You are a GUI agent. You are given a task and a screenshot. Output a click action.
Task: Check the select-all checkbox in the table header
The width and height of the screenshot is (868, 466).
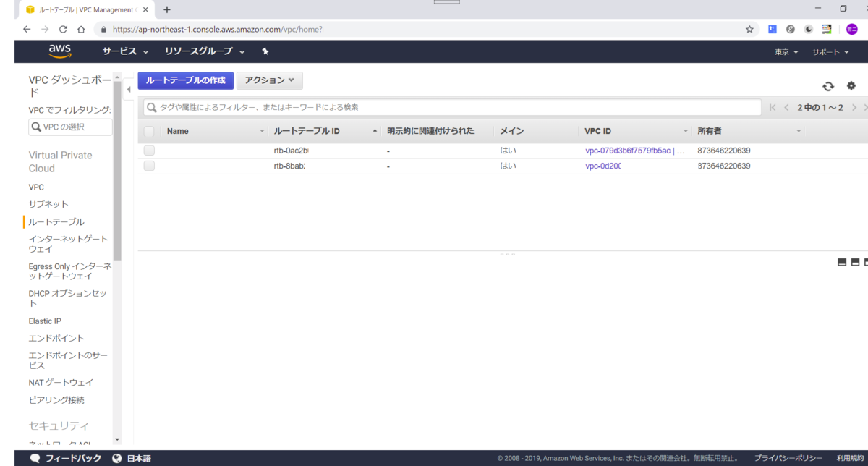click(149, 130)
